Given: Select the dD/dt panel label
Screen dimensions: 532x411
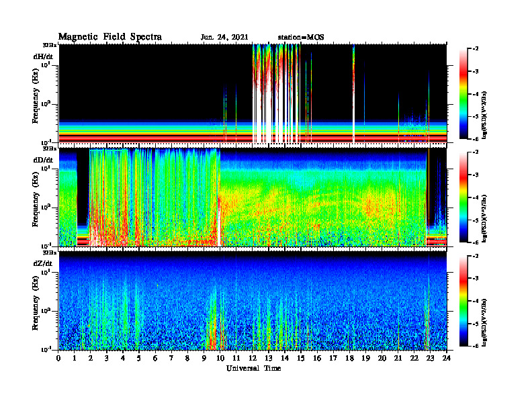Looking at the screenshot, I should pos(43,160).
